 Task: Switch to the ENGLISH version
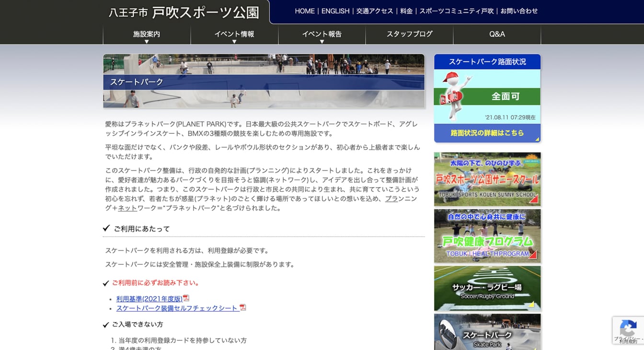pyautogui.click(x=335, y=11)
